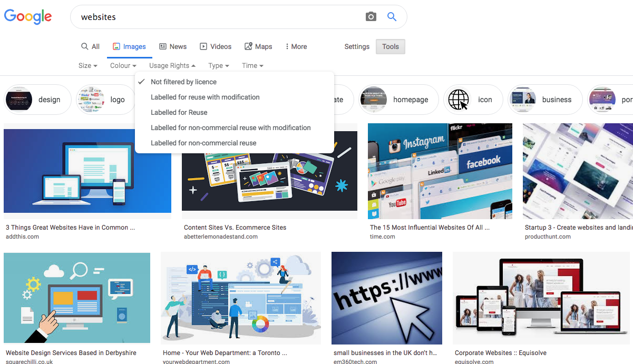Click the abetterlemonadestand.com source link
The image size is (633, 364).
[221, 237]
